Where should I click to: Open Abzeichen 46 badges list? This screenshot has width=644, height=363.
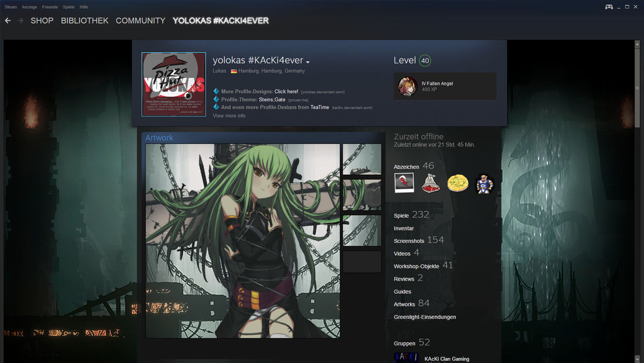click(x=414, y=166)
